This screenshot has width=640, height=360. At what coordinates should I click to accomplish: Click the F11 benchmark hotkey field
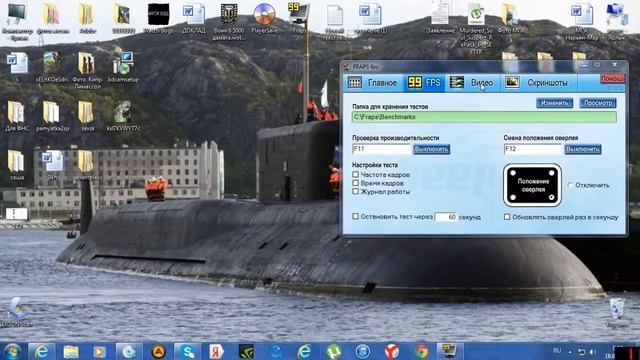click(381, 149)
